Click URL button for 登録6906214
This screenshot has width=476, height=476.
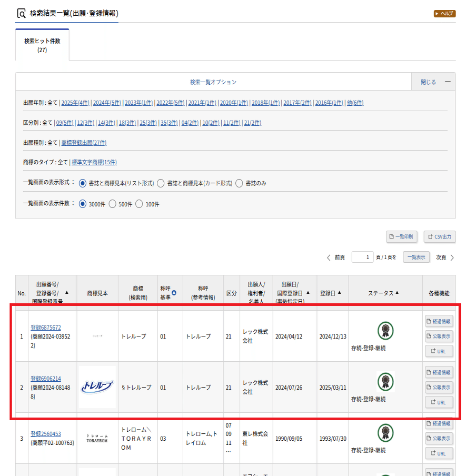[439, 402]
